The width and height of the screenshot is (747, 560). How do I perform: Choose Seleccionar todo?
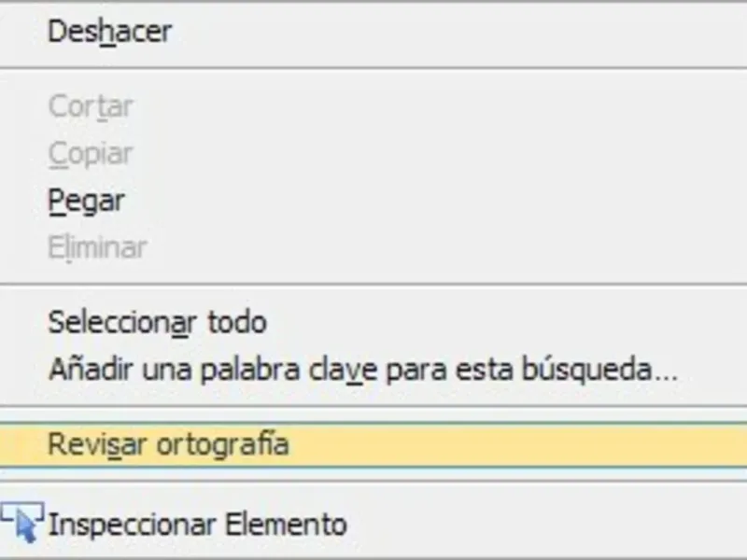[x=373, y=322]
